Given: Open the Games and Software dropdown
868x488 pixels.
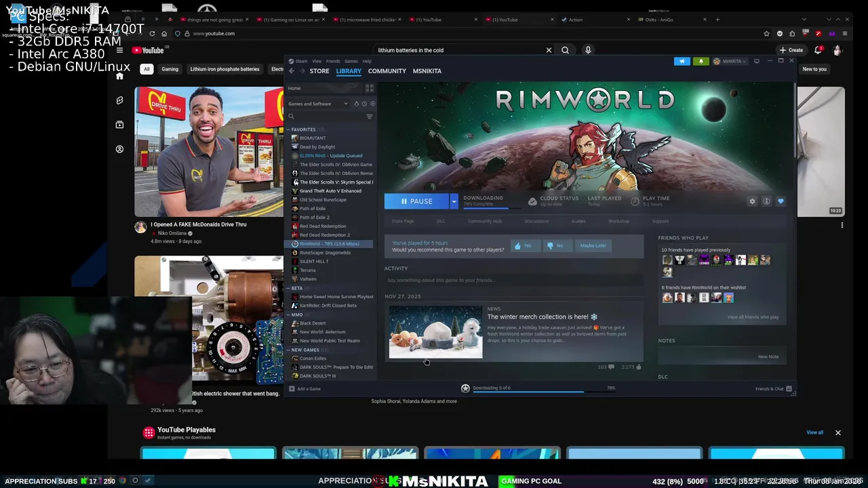Looking at the screenshot, I should coord(317,104).
